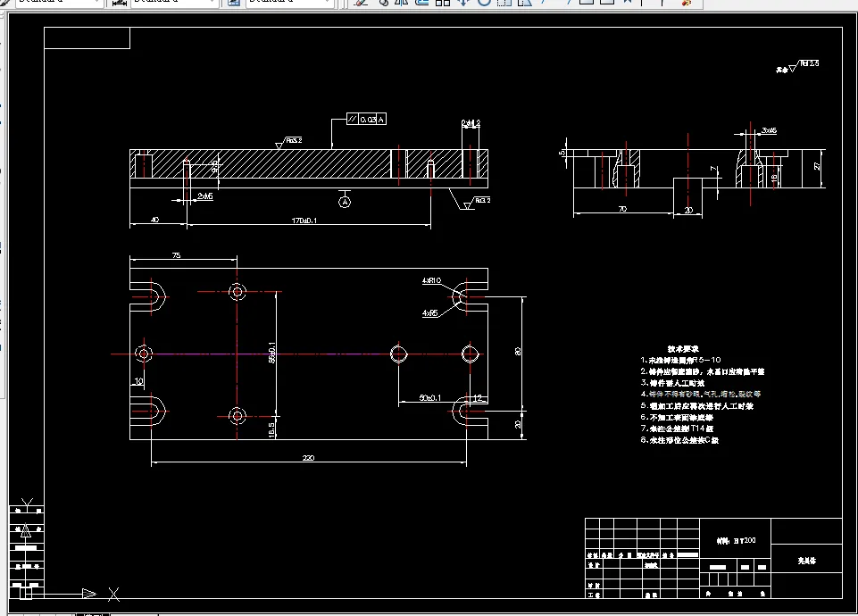Expand the dimension style Standard dropdown

[x=174, y=2]
